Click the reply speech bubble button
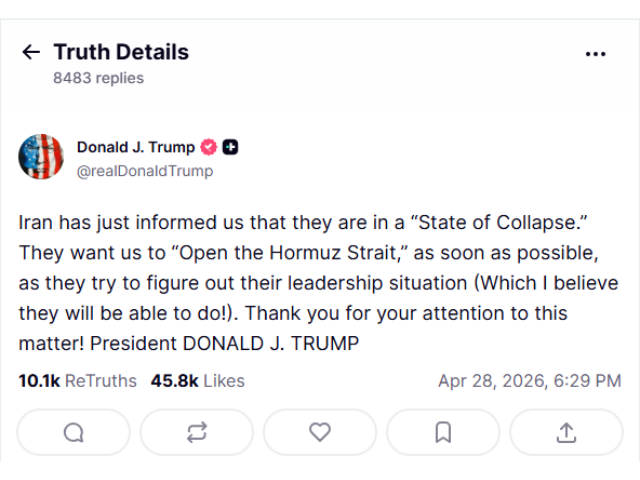640x480 pixels. coord(74,432)
